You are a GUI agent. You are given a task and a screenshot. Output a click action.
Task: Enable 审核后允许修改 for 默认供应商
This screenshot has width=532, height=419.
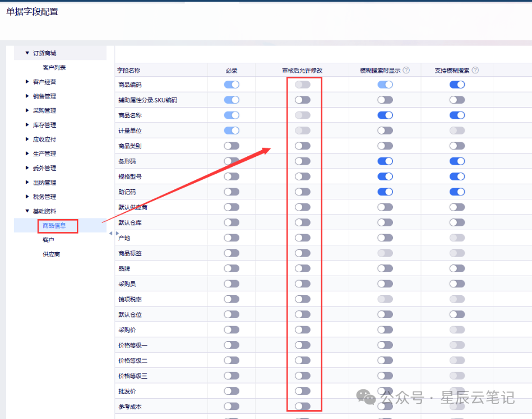303,207
